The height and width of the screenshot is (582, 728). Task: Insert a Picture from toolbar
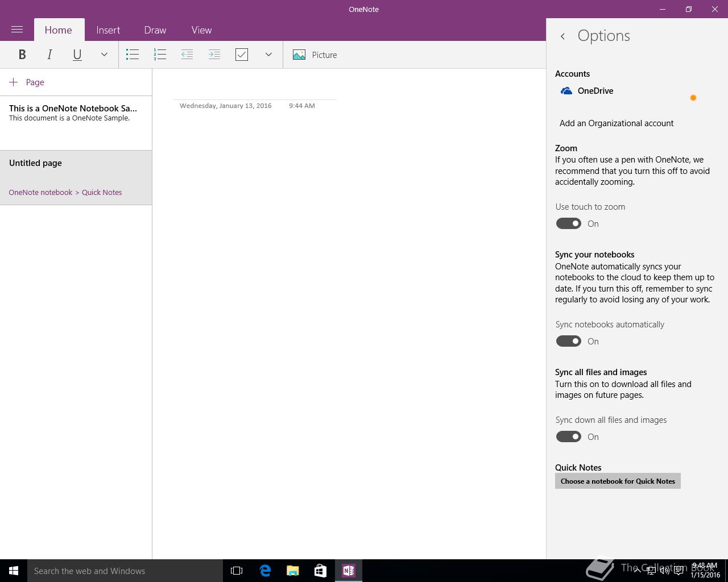click(x=315, y=55)
